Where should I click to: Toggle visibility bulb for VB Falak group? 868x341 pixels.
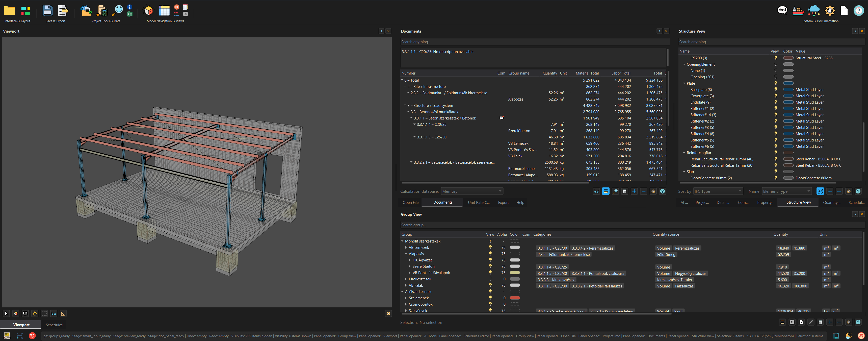[490, 285]
